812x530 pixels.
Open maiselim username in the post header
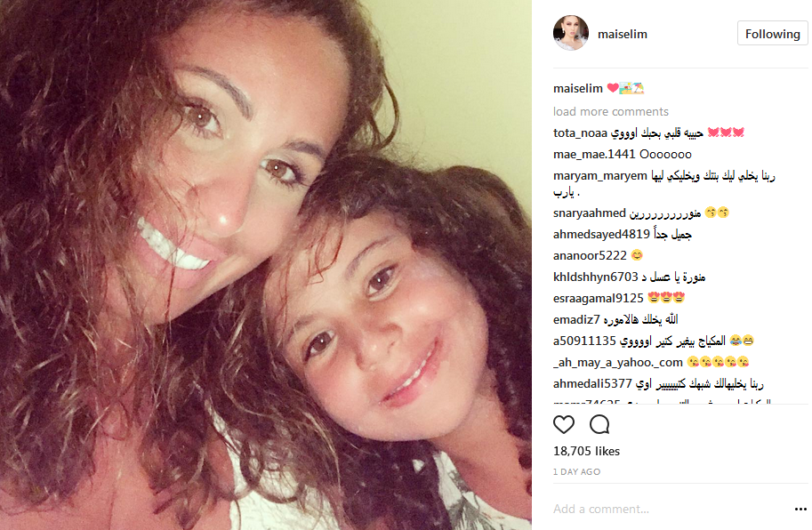(x=623, y=34)
